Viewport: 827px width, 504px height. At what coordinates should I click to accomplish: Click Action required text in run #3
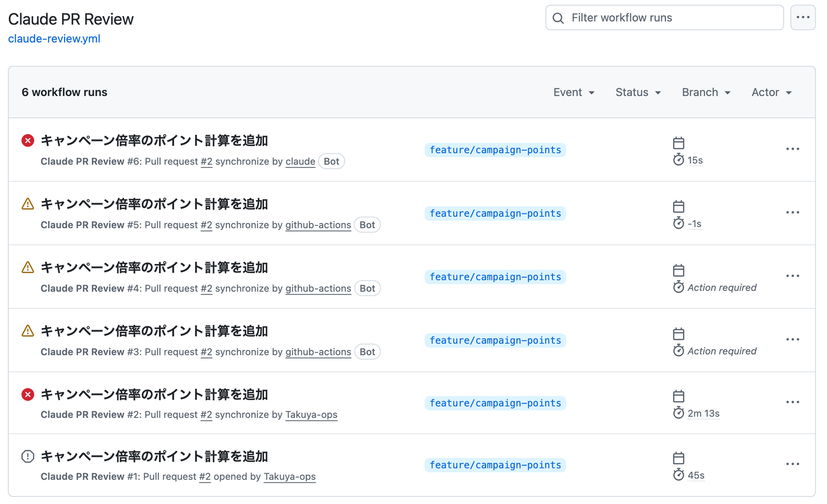(x=722, y=351)
